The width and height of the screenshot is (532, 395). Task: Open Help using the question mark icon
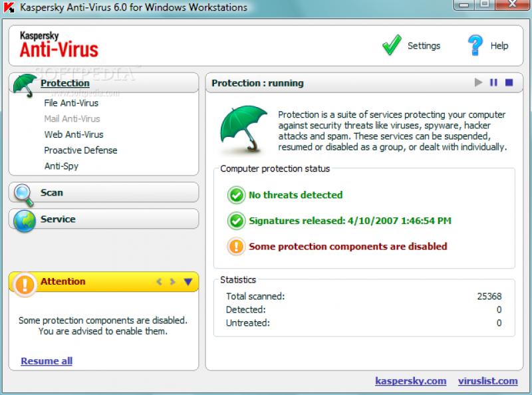474,45
